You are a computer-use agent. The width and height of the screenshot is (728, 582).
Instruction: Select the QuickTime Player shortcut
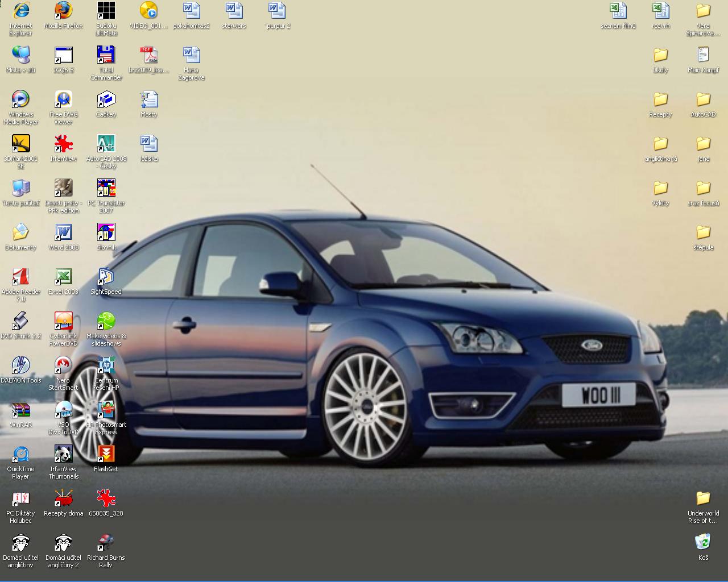(x=21, y=454)
